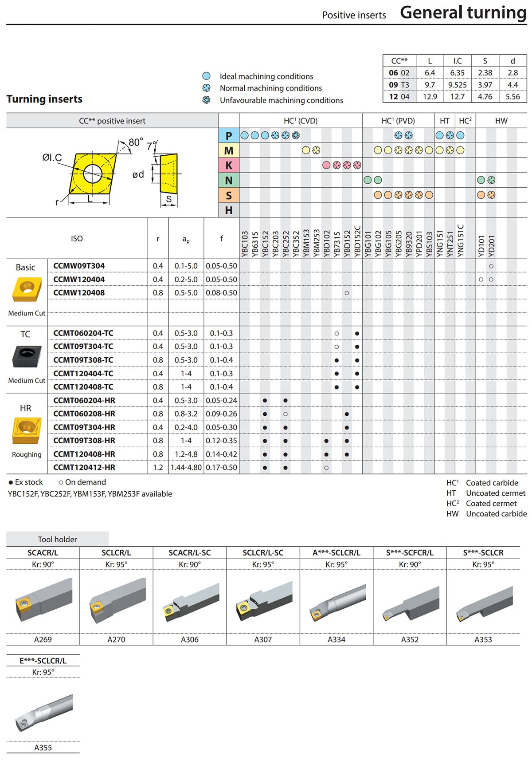The width and height of the screenshot is (532, 761).
Task: Click the grey H material group cell
Action: [x=229, y=210]
